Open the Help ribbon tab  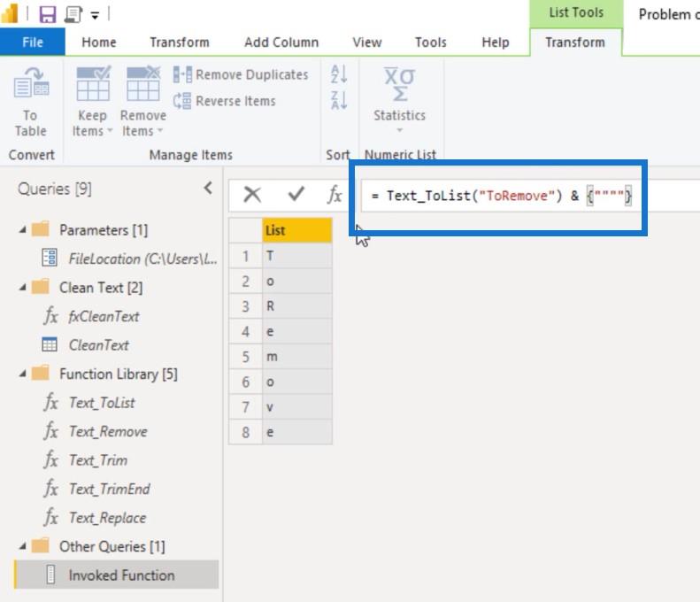[495, 42]
